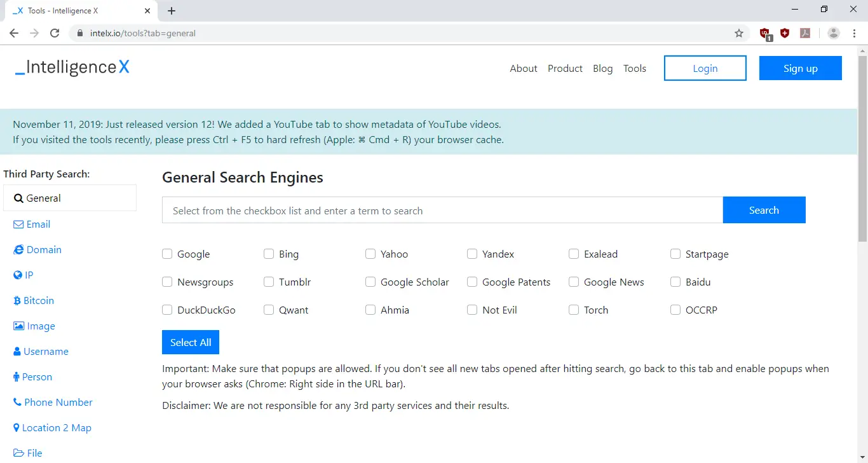The width and height of the screenshot is (868, 463).
Task: Open the Chrome three-dot menu
Action: click(853, 33)
